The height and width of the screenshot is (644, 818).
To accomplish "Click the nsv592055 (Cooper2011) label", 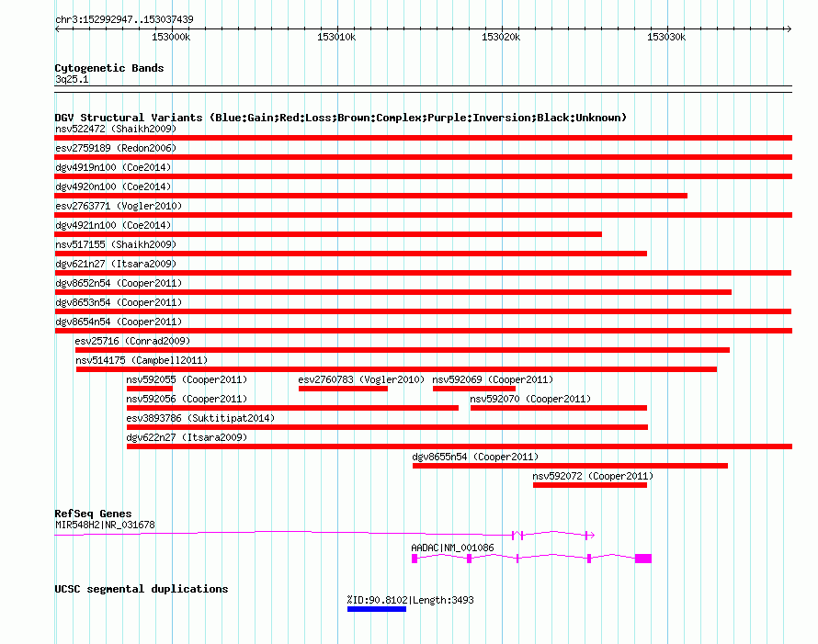I will (x=187, y=379).
